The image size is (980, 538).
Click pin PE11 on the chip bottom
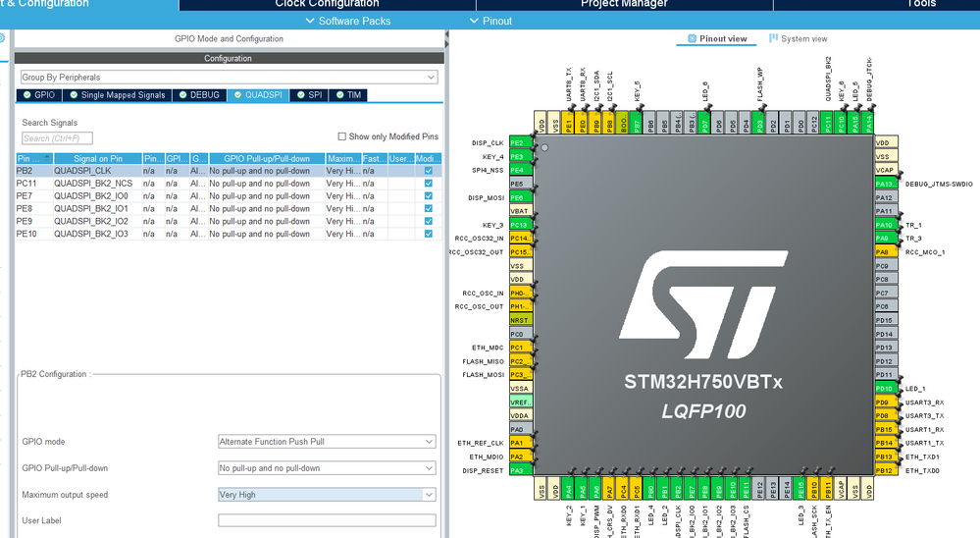pos(746,489)
